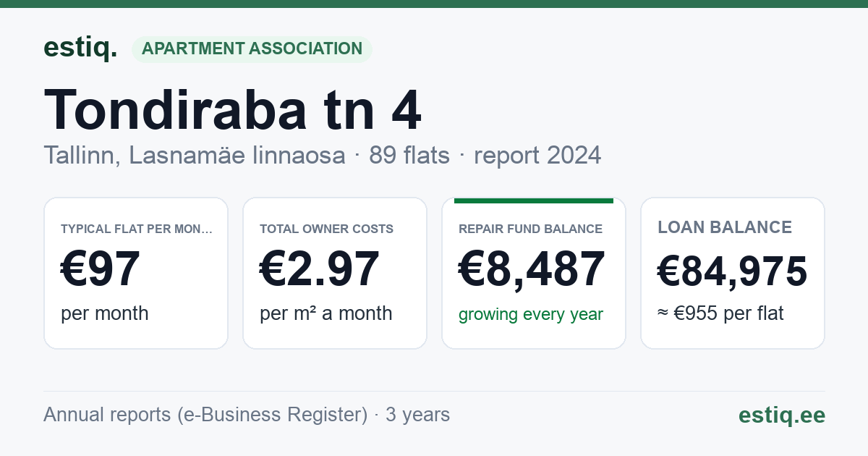This screenshot has height=456, width=868.
Task: Open the Total owner costs card
Action: pyautogui.click(x=335, y=273)
